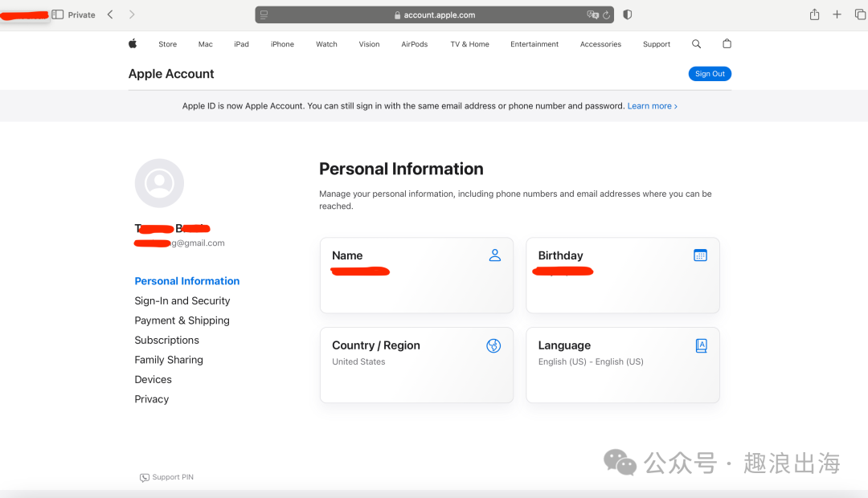Open the iPad menu
The height and width of the screenshot is (498, 868).
point(241,44)
